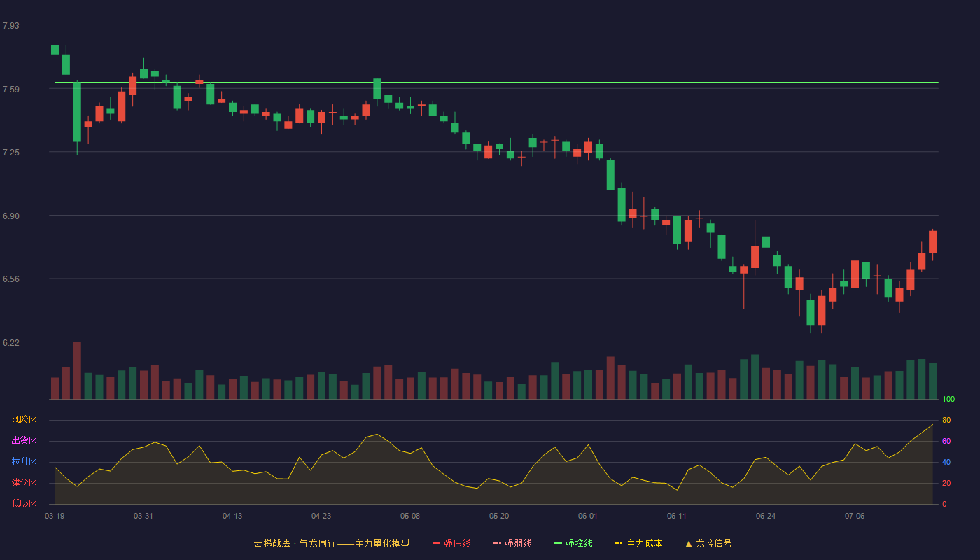Toggle the 强撑线 legend entry
The image size is (980, 560).
point(573,543)
